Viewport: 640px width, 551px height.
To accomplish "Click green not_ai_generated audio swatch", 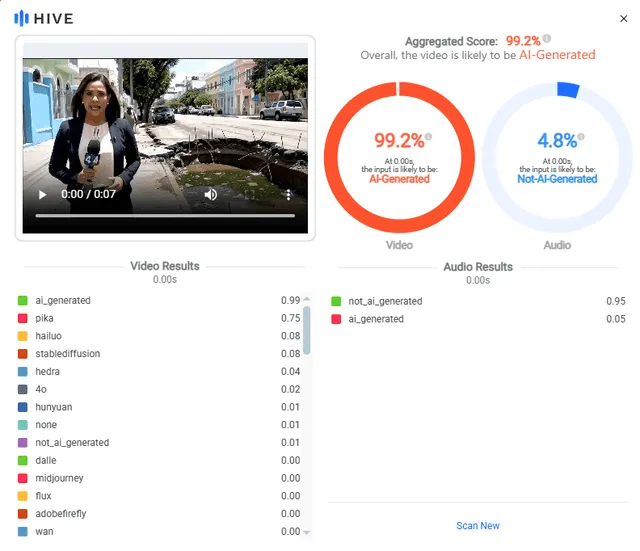I will click(x=336, y=301).
